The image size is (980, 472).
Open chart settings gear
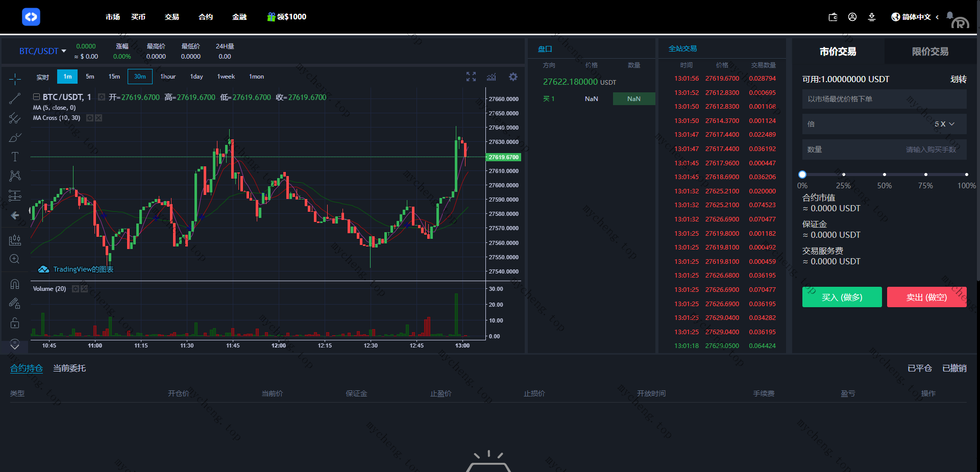513,77
